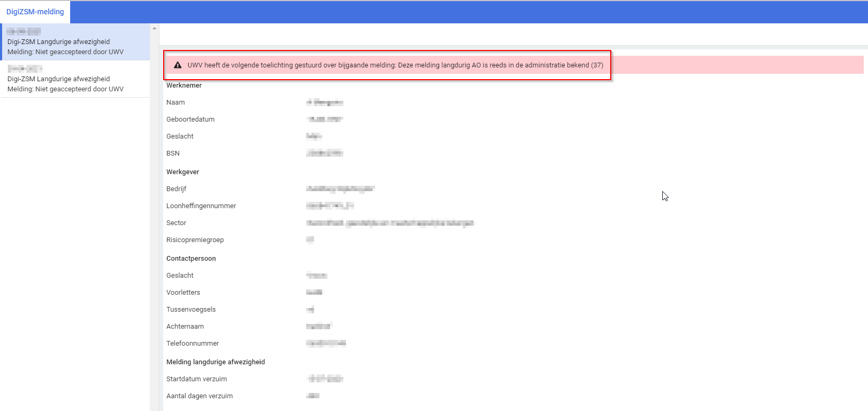Click the list scrollbar up arrow
868x411 pixels.
[x=155, y=28]
